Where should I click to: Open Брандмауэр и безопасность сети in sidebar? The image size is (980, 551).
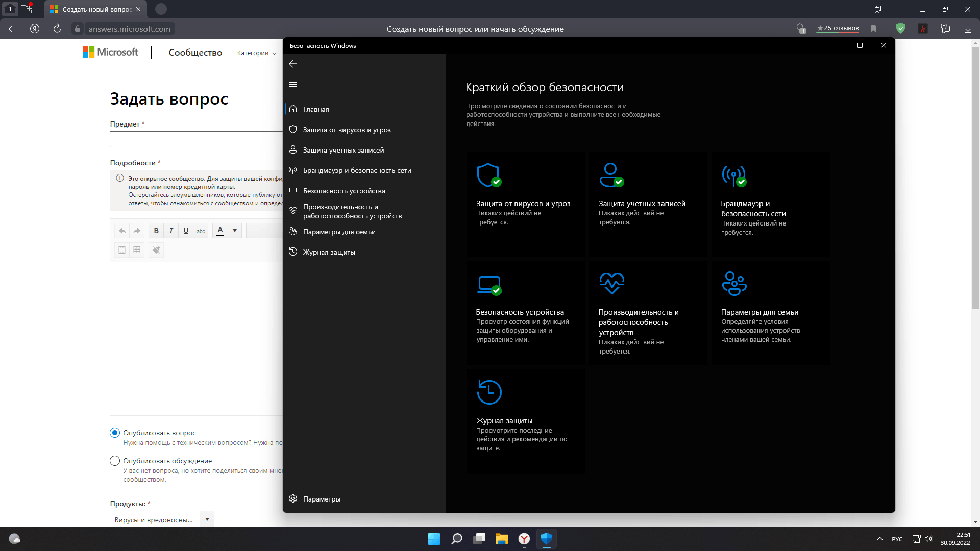(357, 170)
